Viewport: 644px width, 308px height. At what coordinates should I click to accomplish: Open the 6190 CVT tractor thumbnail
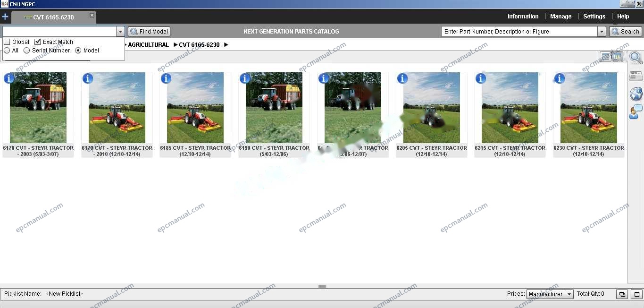pos(274,108)
